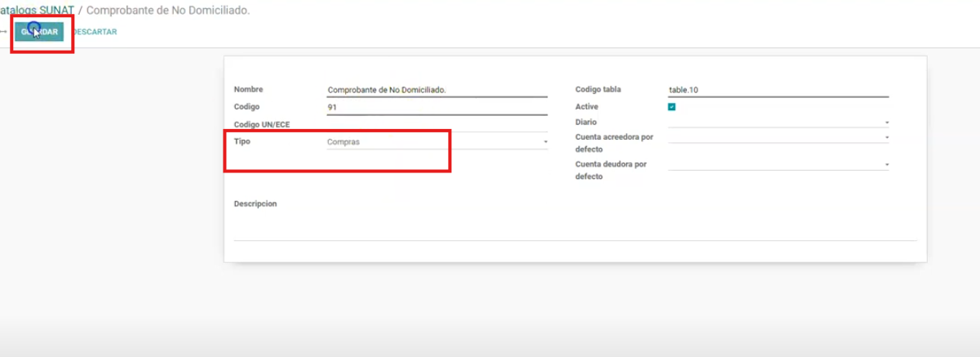
Task: Save the record with Guardar
Action: click(x=39, y=32)
